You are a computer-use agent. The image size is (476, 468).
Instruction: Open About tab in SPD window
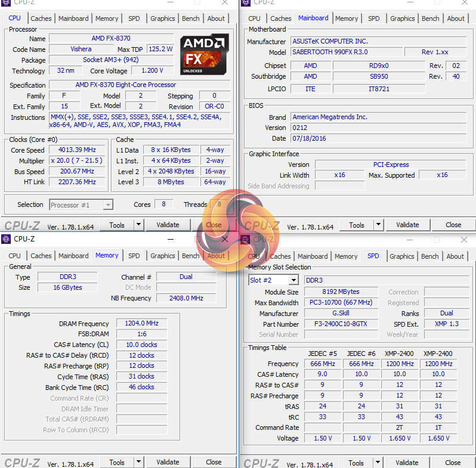tap(455, 256)
